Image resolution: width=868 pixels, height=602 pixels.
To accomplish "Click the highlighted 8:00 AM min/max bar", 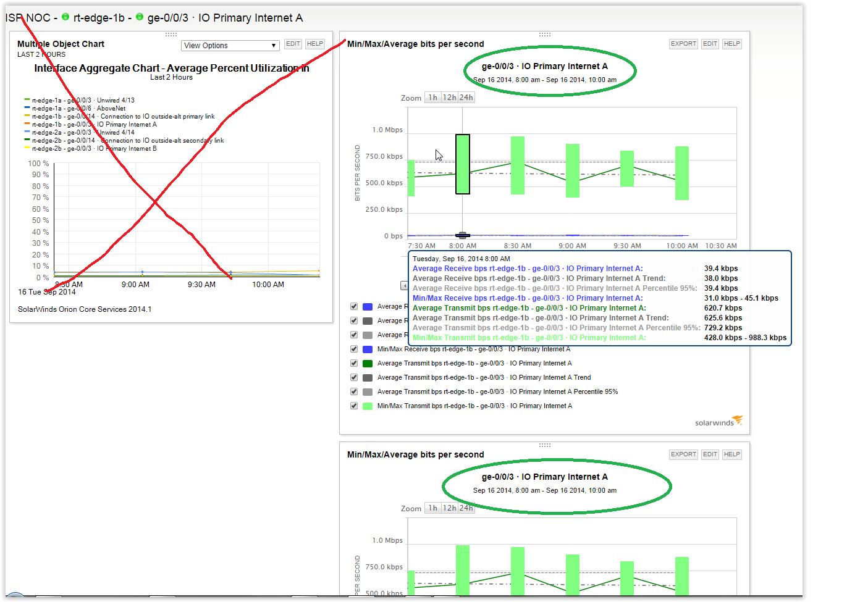I will [x=463, y=164].
